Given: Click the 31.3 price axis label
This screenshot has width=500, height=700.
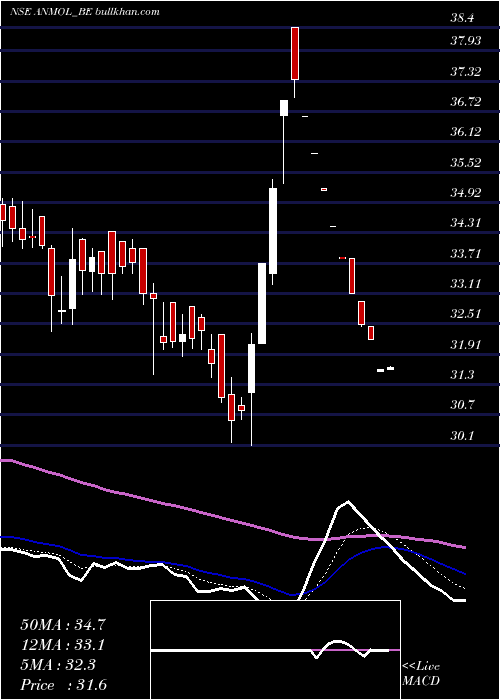Looking at the screenshot, I should [462, 375].
